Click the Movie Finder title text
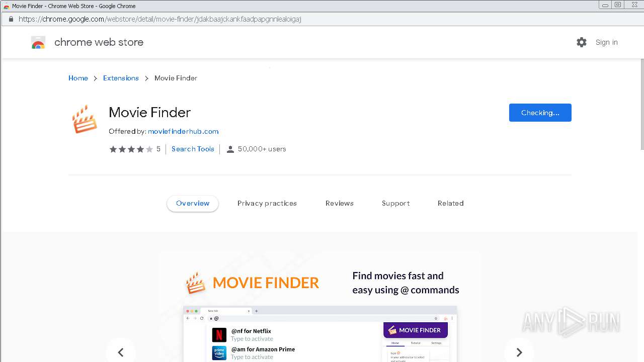 point(150,112)
